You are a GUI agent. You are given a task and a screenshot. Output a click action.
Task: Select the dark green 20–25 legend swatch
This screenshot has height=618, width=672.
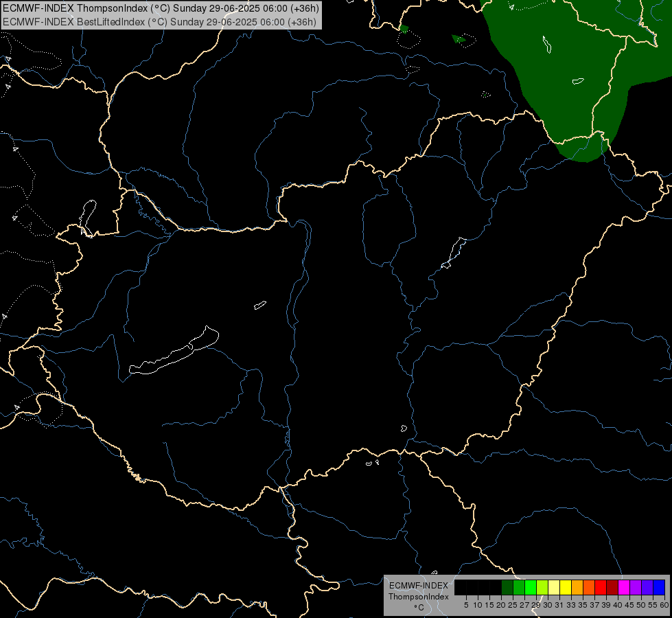point(507,587)
